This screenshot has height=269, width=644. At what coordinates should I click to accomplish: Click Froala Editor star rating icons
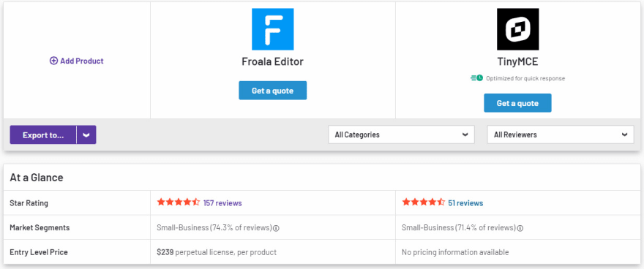click(179, 202)
